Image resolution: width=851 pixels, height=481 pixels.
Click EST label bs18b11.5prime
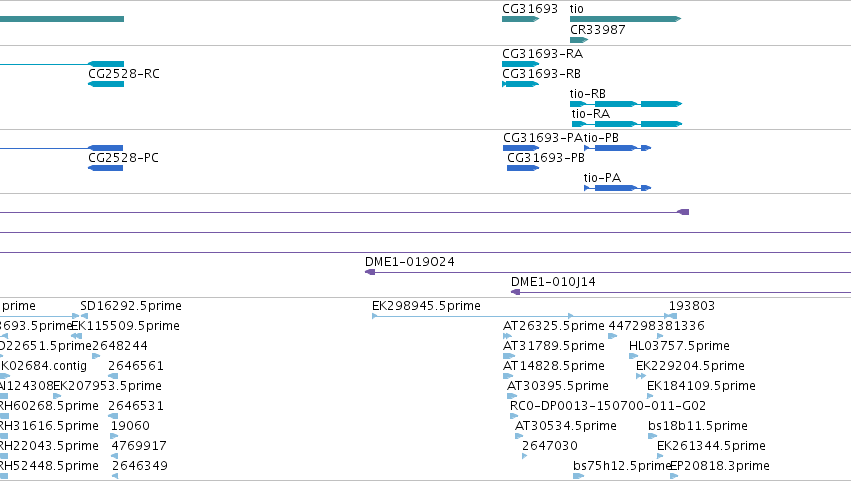click(x=698, y=426)
